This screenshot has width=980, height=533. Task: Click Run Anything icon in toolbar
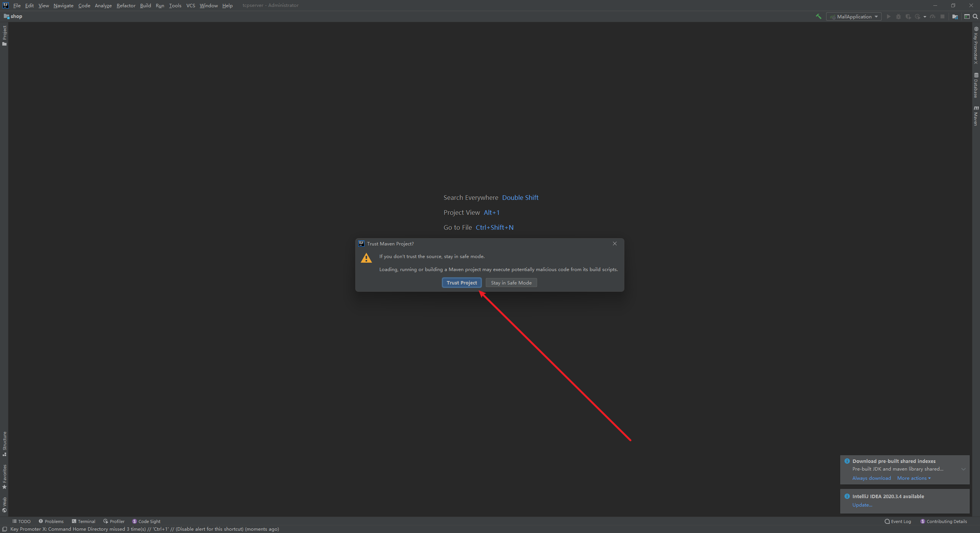(967, 16)
